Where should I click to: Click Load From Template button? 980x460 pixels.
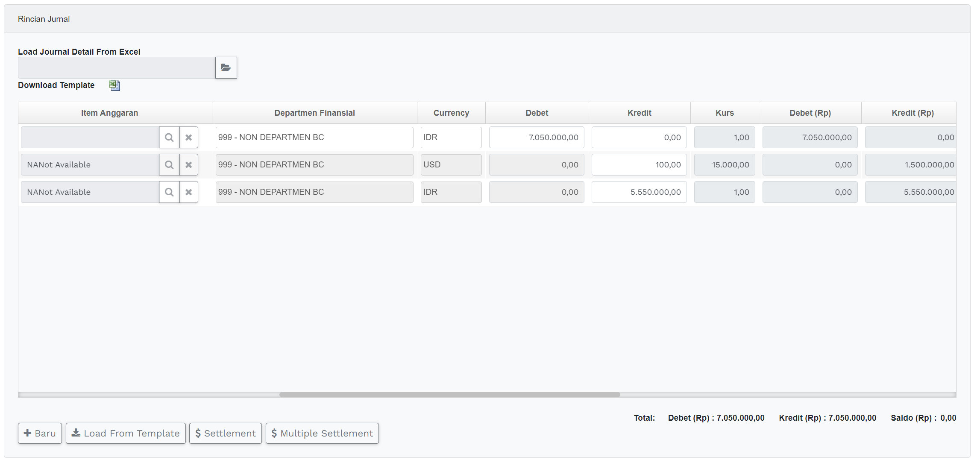126,433
